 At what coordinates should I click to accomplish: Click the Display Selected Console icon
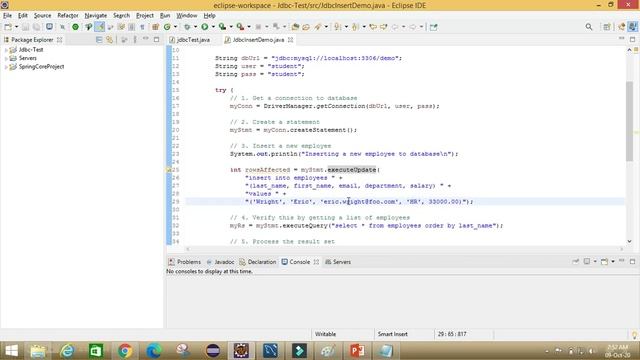point(587,261)
